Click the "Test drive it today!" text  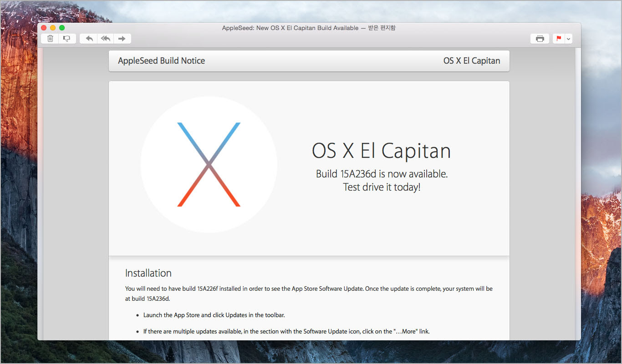click(382, 187)
